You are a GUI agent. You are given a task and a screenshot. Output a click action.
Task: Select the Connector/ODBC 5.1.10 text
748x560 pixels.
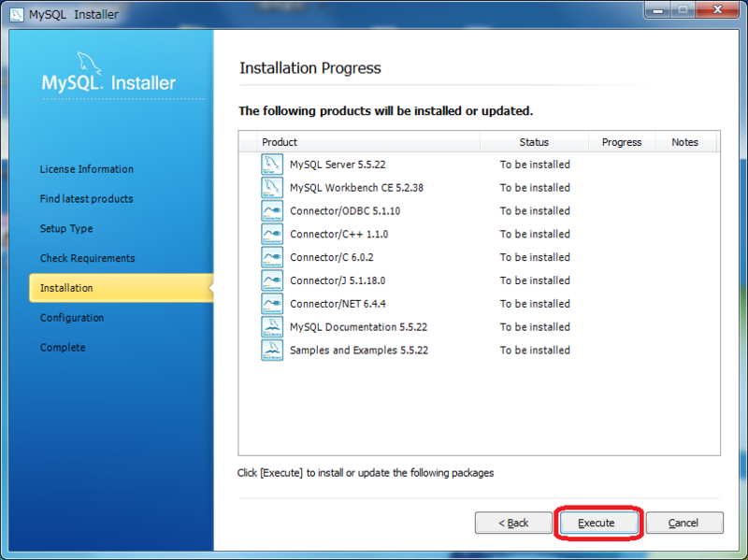click(345, 211)
